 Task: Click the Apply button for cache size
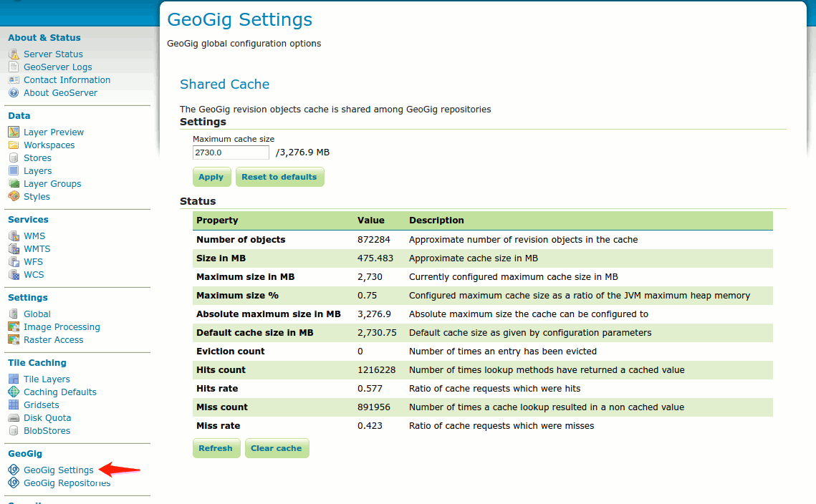[211, 176]
